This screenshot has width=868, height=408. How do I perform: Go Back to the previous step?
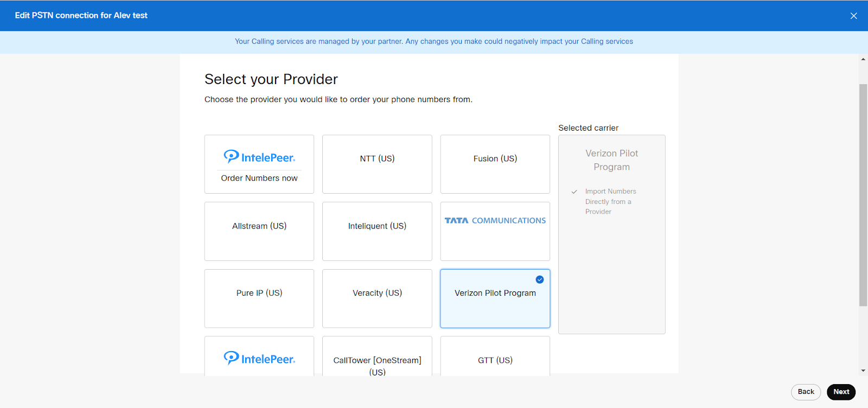[806, 392]
